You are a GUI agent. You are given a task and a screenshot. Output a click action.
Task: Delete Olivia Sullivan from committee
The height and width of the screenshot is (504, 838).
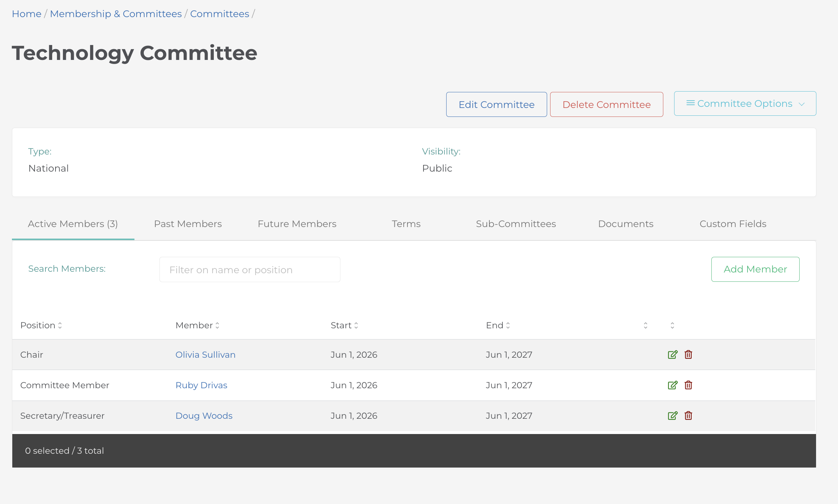click(x=688, y=354)
